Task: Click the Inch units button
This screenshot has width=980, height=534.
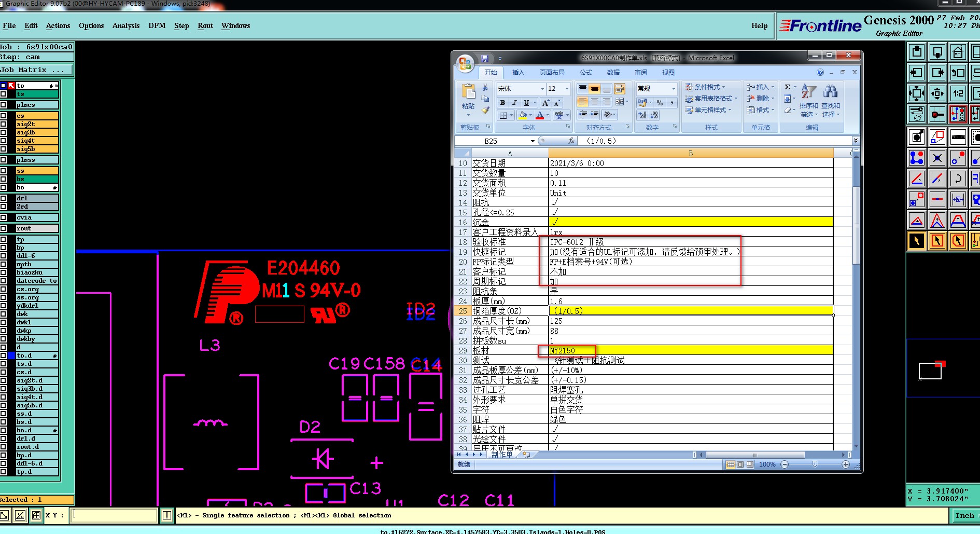Action: pyautogui.click(x=965, y=515)
